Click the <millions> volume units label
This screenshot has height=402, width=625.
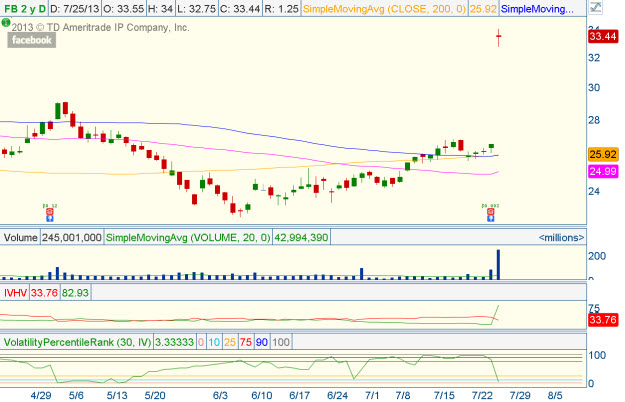tap(560, 238)
